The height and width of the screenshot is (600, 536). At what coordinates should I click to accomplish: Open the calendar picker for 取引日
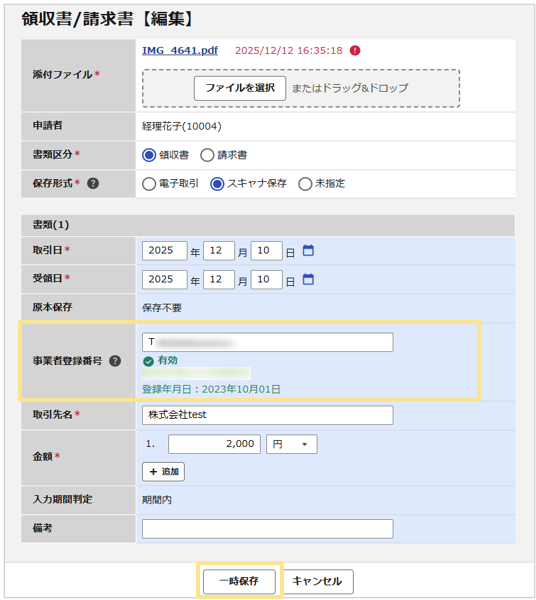(x=308, y=251)
